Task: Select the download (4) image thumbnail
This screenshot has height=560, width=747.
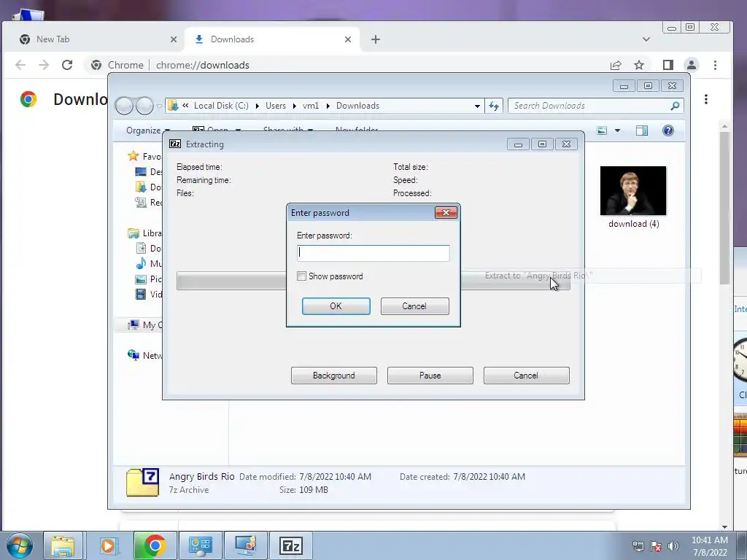Action: [633, 190]
